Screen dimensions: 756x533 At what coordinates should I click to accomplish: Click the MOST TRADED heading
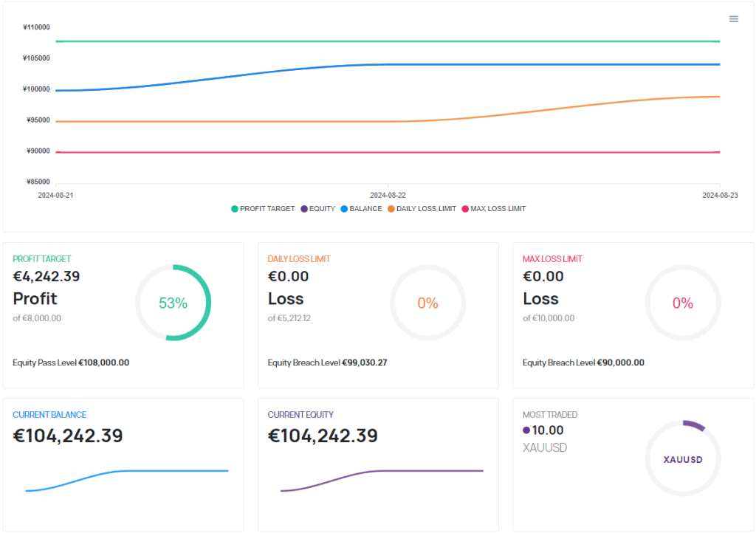coord(550,414)
